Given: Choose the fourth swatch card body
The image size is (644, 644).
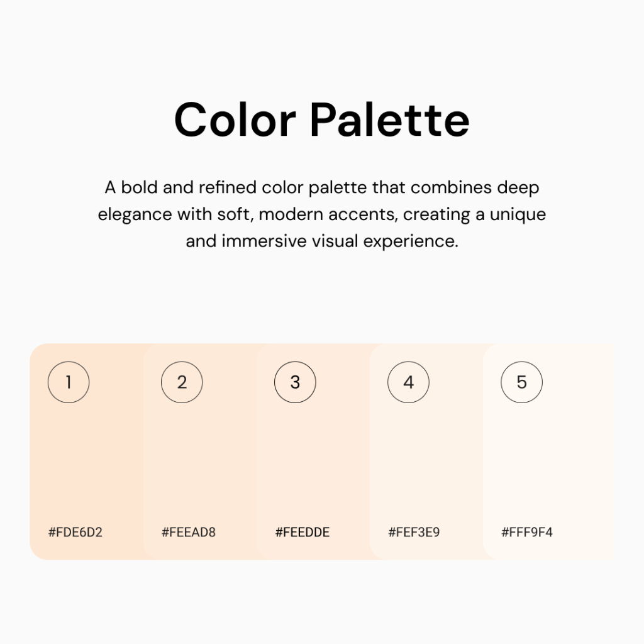Looking at the screenshot, I should 426,459.
